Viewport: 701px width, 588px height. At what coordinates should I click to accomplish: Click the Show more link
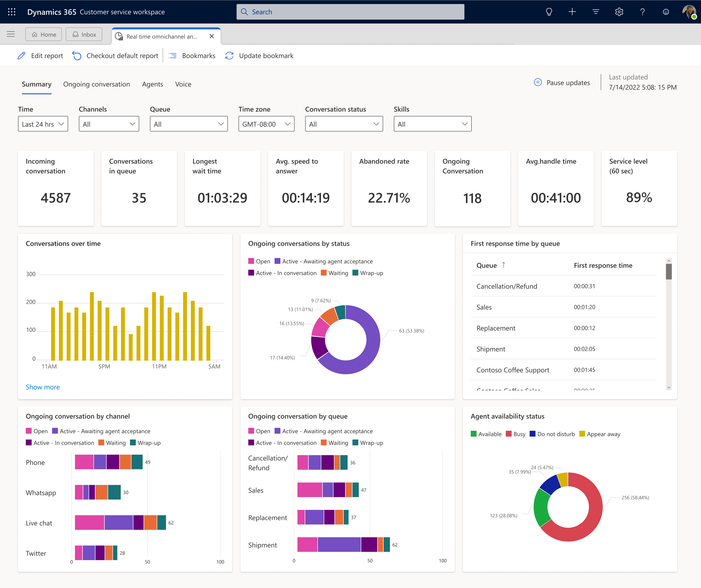point(43,387)
